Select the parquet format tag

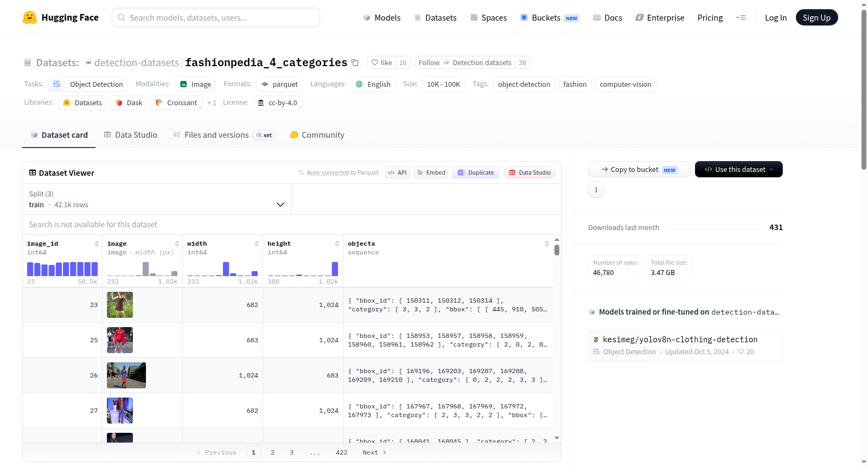pyautogui.click(x=279, y=84)
